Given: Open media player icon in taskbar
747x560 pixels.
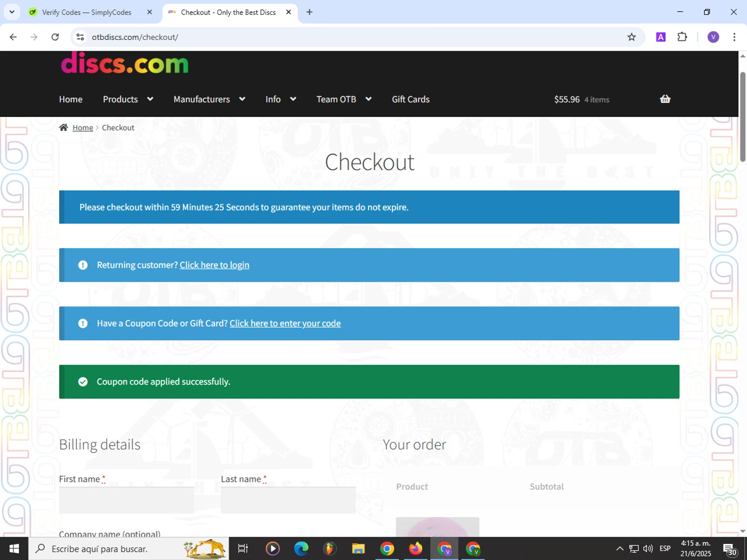Looking at the screenshot, I should click(272, 549).
